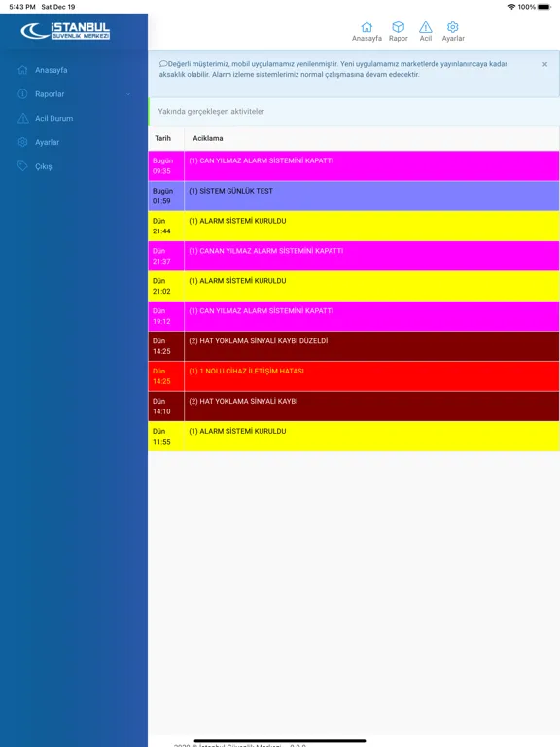Viewport: 560px width, 747px height.
Task: Select the SİSTEM GÜNLÜK TEST row
Action: pyautogui.click(x=354, y=196)
